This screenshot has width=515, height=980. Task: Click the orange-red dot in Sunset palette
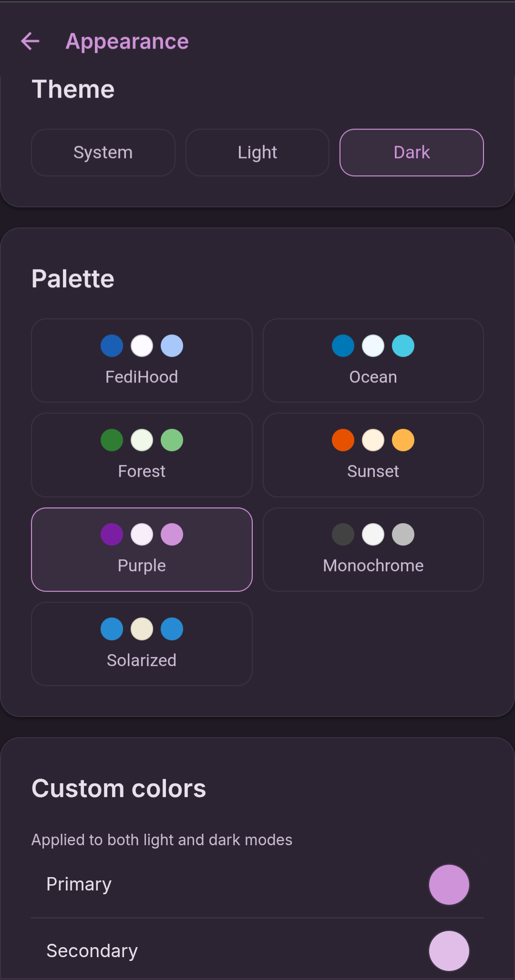click(x=343, y=440)
